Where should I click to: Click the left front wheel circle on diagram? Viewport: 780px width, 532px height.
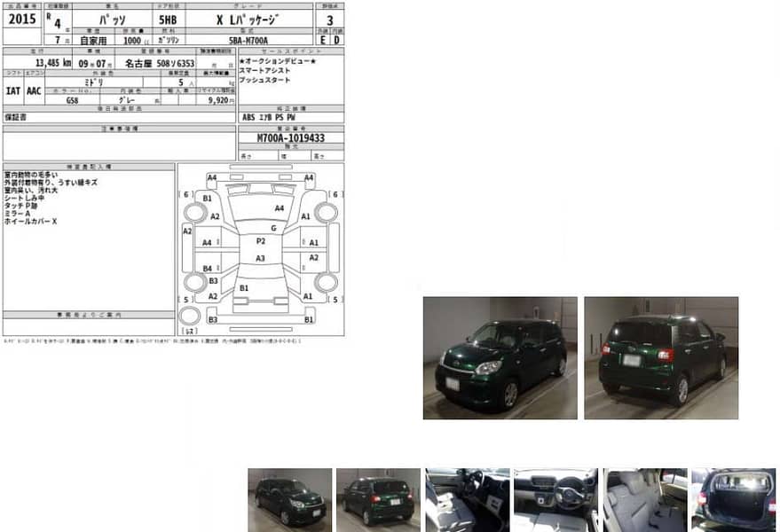coord(195,212)
